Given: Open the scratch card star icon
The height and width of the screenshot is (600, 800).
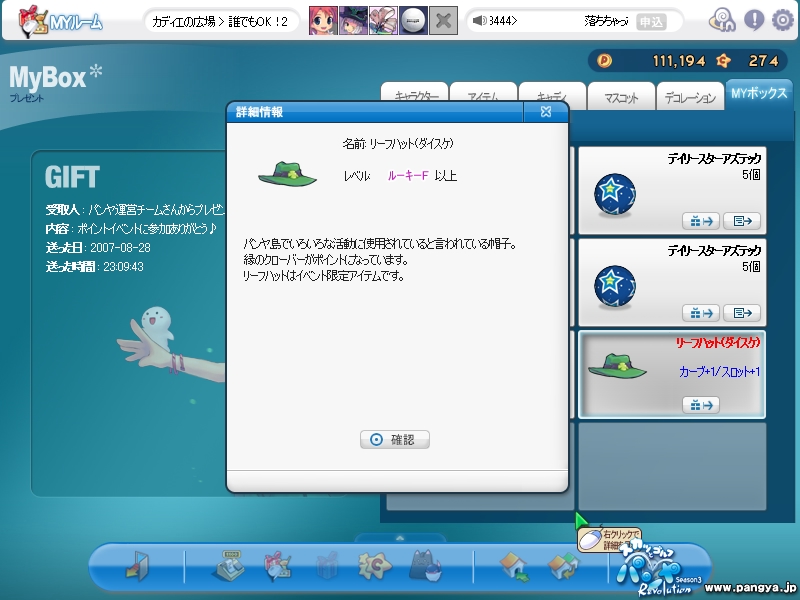Looking at the screenshot, I should (x=375, y=565).
